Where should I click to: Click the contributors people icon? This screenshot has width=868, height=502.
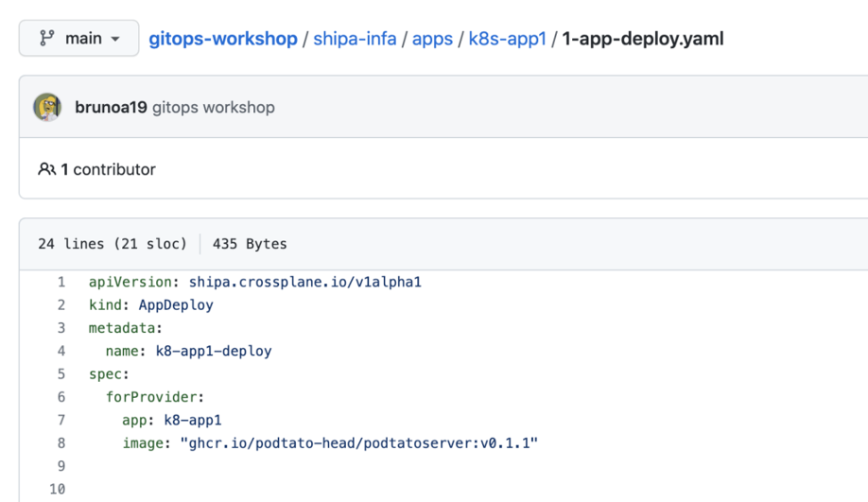pyautogui.click(x=46, y=169)
